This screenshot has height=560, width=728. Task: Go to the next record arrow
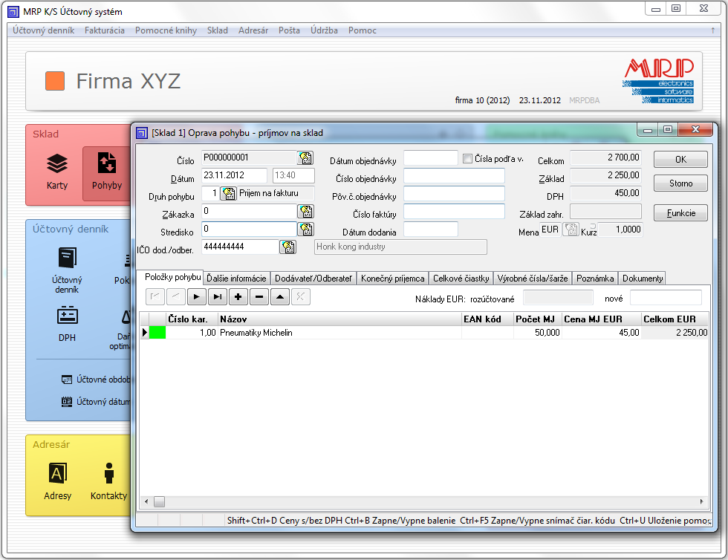[197, 297]
